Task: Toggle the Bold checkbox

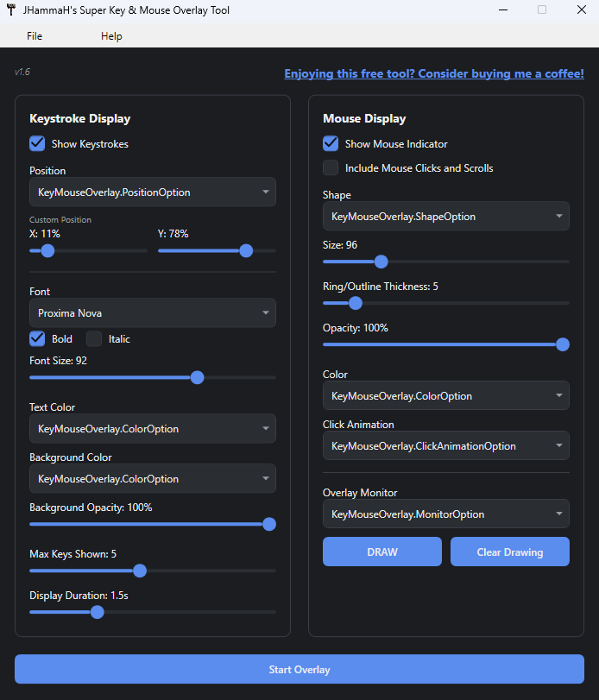Action: coord(37,339)
